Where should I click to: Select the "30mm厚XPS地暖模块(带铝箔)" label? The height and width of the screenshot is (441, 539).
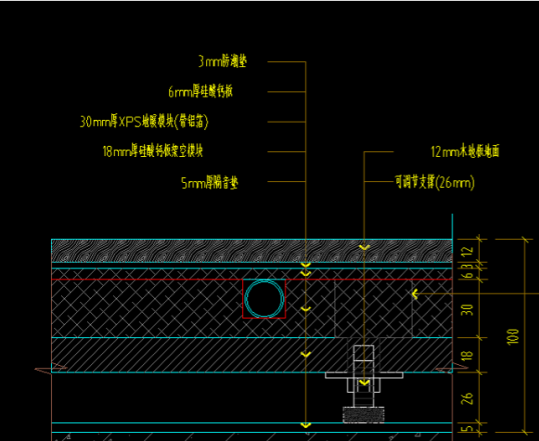[x=144, y=122]
